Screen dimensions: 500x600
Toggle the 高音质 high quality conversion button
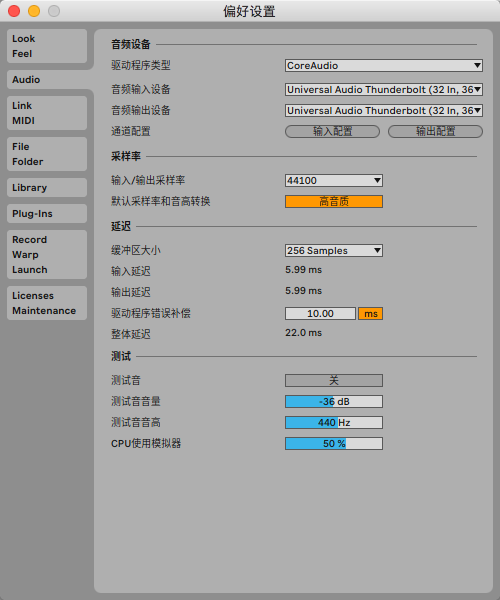334,202
